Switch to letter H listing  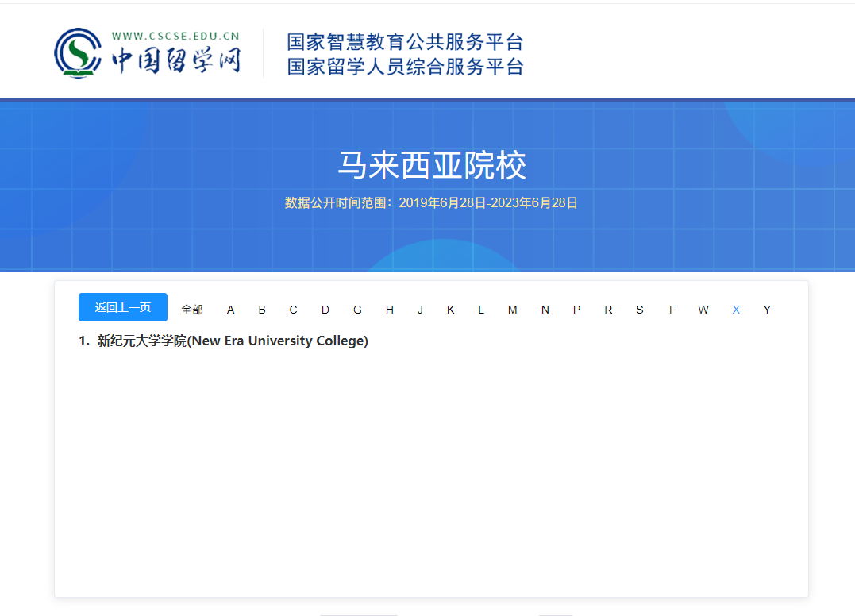[x=389, y=310]
